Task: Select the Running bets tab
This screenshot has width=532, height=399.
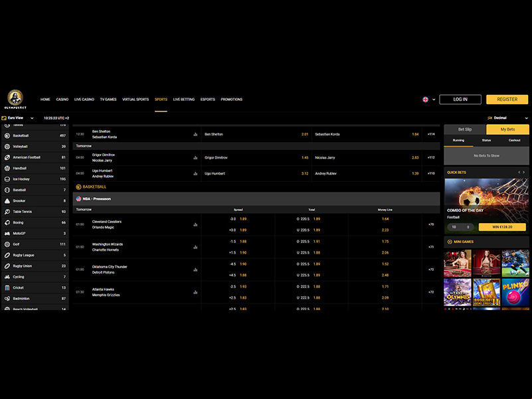Action: (458, 141)
